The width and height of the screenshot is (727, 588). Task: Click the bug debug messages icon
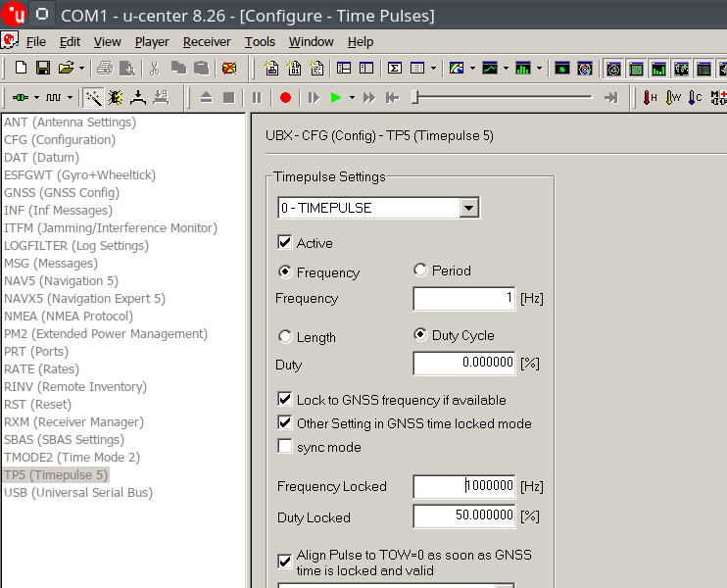point(116,97)
